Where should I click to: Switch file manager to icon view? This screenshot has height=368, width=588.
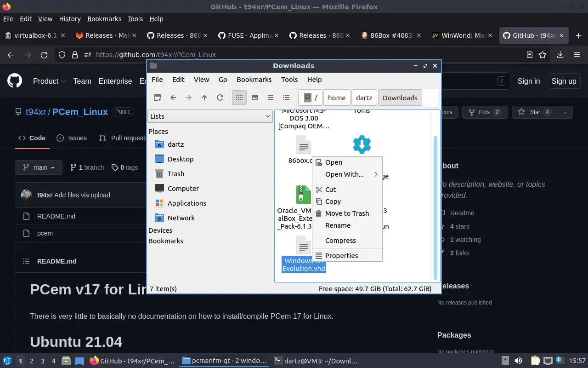(x=239, y=98)
